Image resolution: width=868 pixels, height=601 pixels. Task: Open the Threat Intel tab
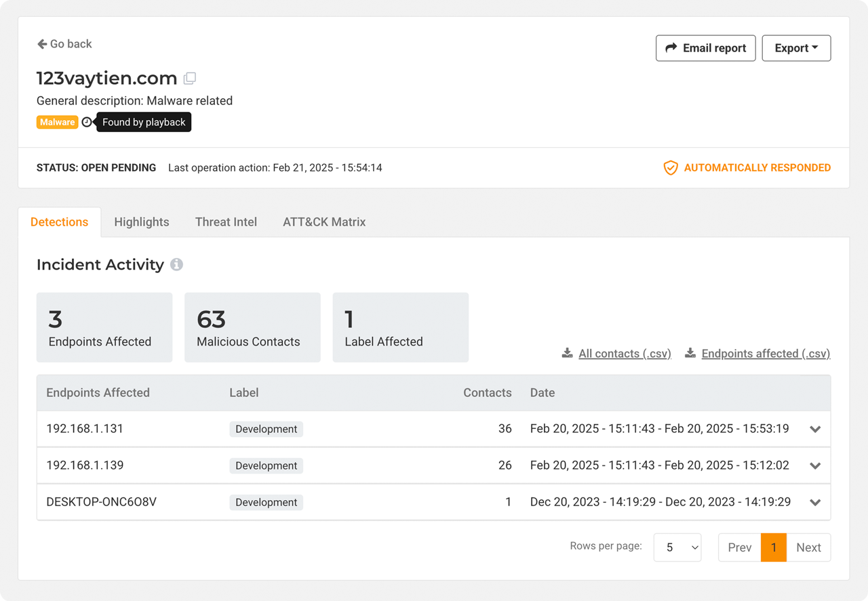(x=226, y=222)
